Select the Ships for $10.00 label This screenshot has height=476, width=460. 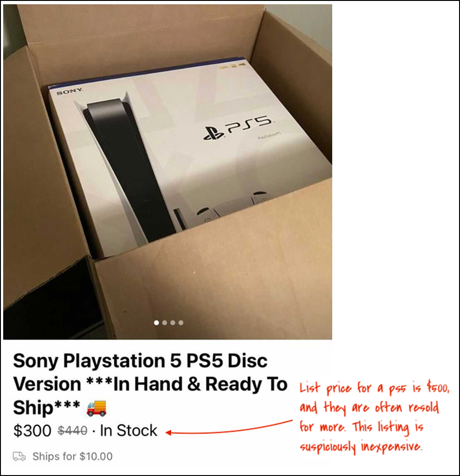click(x=72, y=456)
